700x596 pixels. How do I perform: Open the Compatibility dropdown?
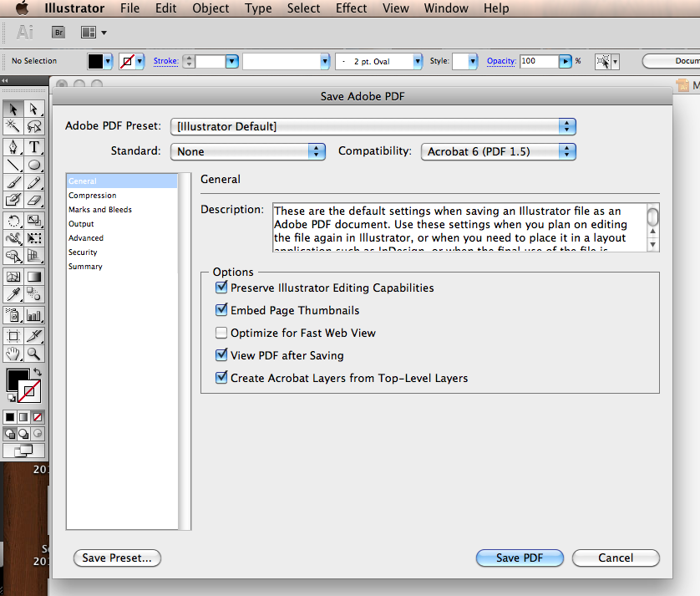(498, 151)
